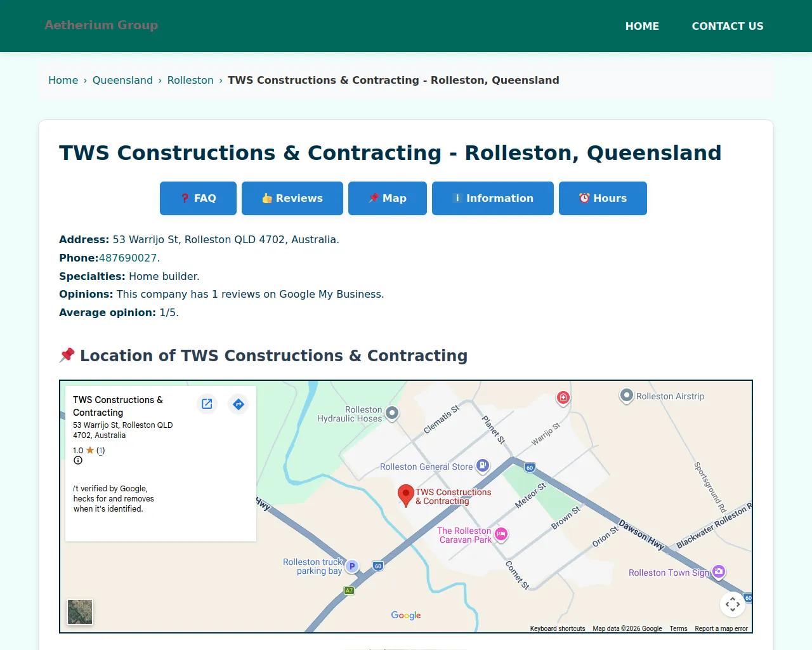The width and height of the screenshot is (812, 650).
Task: Click the Rolleston truck parking bay icon
Action: pos(352,566)
